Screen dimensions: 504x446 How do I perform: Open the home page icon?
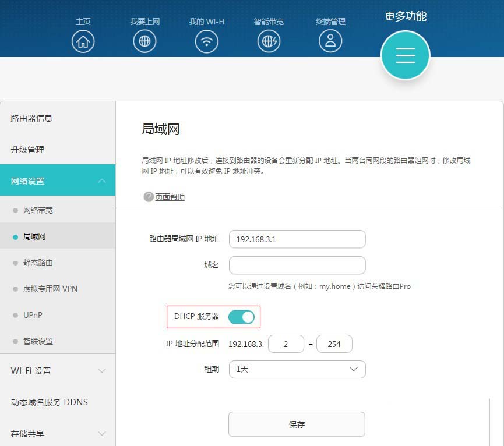tap(83, 41)
